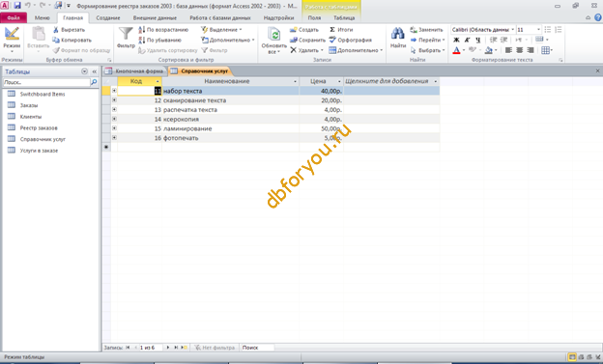The width and height of the screenshot is (603, 364).
Task: Align text center
Action: [x=520, y=50]
